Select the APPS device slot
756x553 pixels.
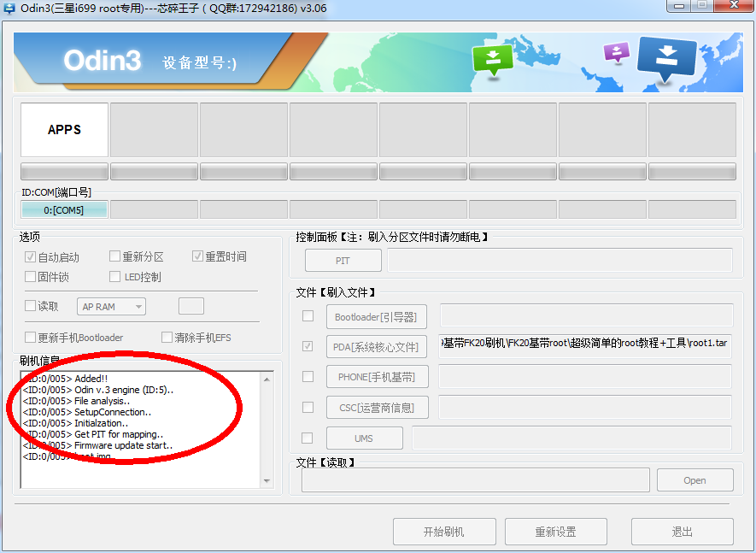(64, 129)
